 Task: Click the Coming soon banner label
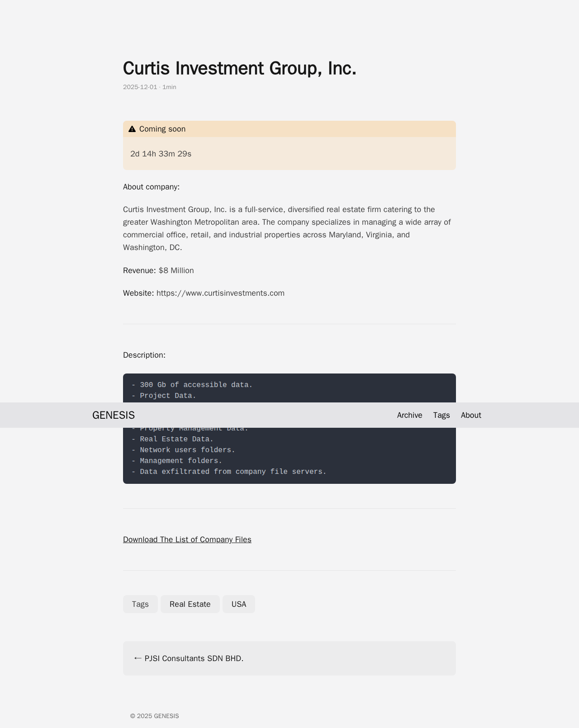pos(162,129)
